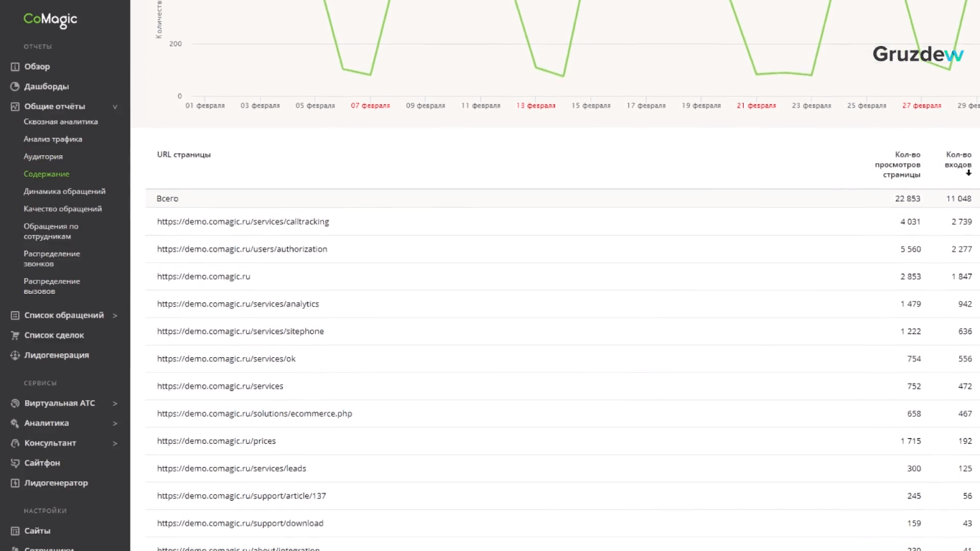The image size is (980, 551).
Task: Click total entries value 11 048
Action: click(958, 199)
